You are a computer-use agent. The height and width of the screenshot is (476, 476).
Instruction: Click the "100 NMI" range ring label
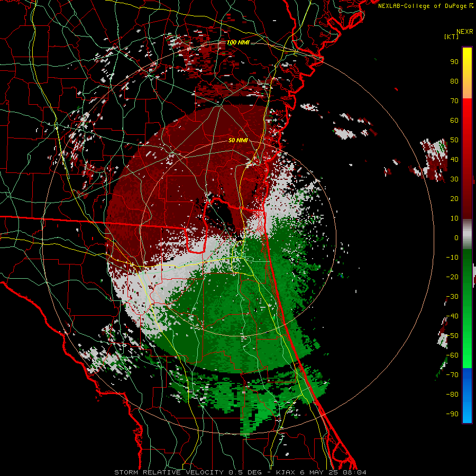[x=238, y=42]
